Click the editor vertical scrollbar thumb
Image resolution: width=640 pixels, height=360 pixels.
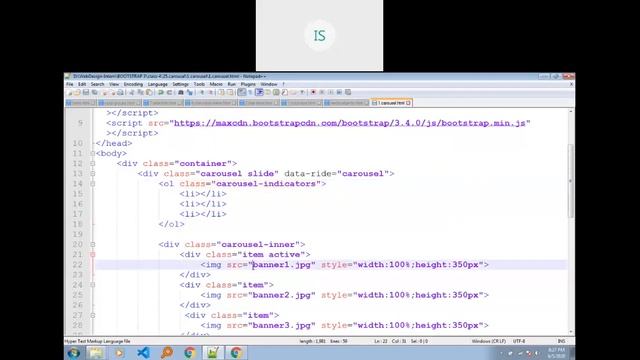571,182
